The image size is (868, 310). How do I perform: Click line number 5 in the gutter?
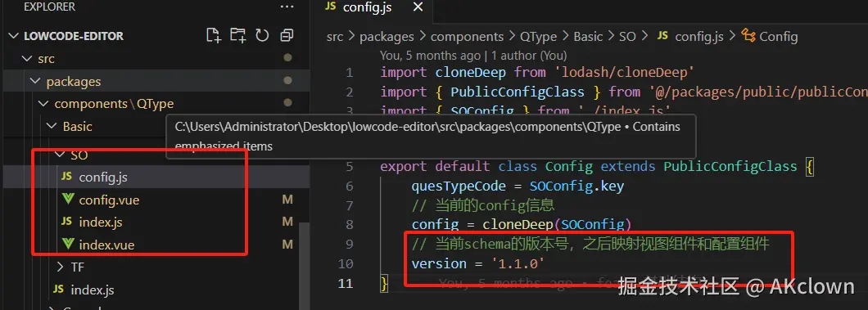click(x=349, y=166)
